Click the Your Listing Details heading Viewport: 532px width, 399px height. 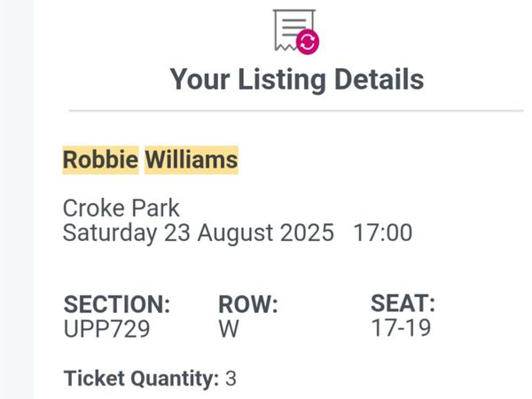[296, 80]
